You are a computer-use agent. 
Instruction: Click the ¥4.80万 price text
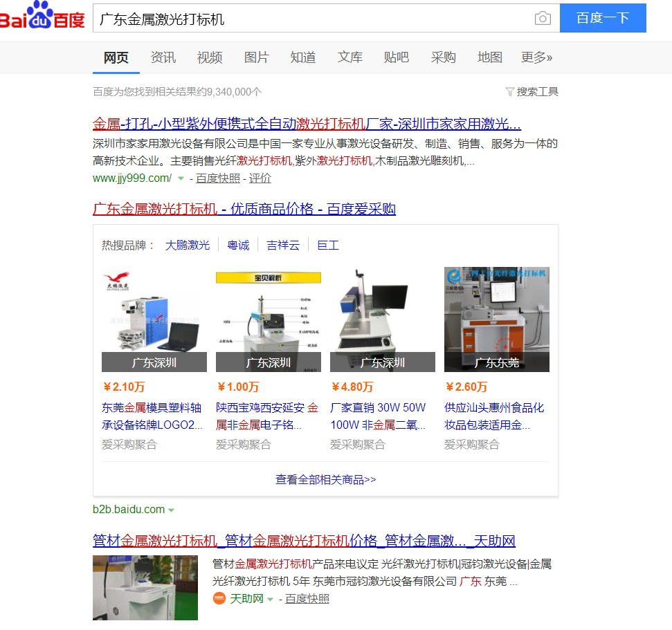(x=352, y=387)
